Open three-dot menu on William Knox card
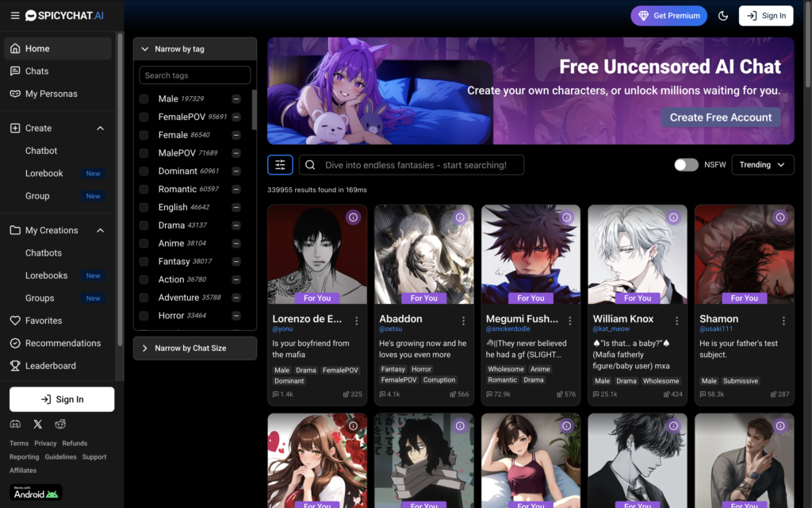The width and height of the screenshot is (812, 508). pyautogui.click(x=676, y=321)
